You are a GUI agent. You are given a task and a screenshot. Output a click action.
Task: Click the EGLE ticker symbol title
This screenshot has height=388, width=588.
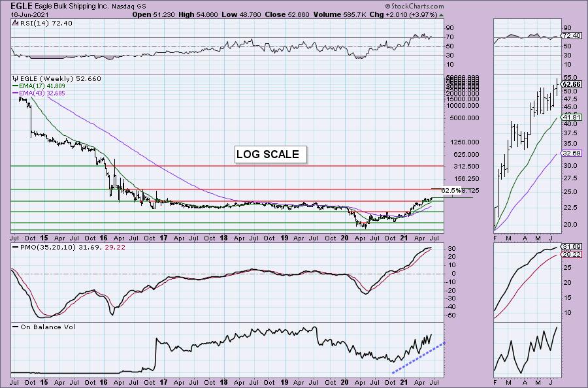[22, 6]
